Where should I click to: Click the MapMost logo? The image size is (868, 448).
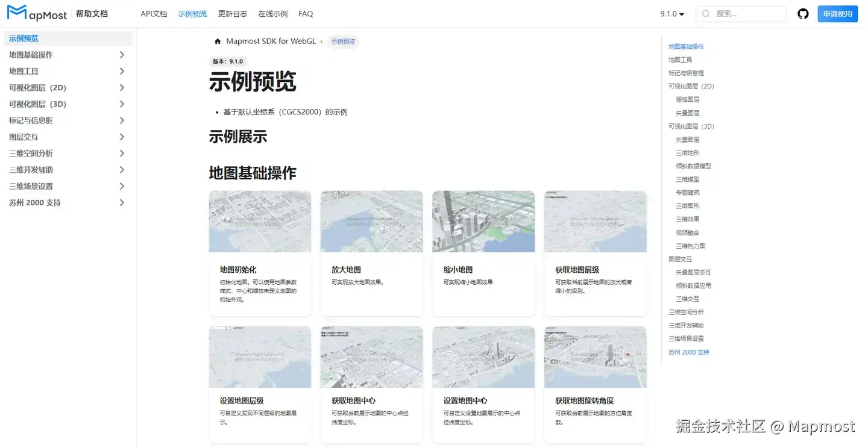tap(37, 13)
